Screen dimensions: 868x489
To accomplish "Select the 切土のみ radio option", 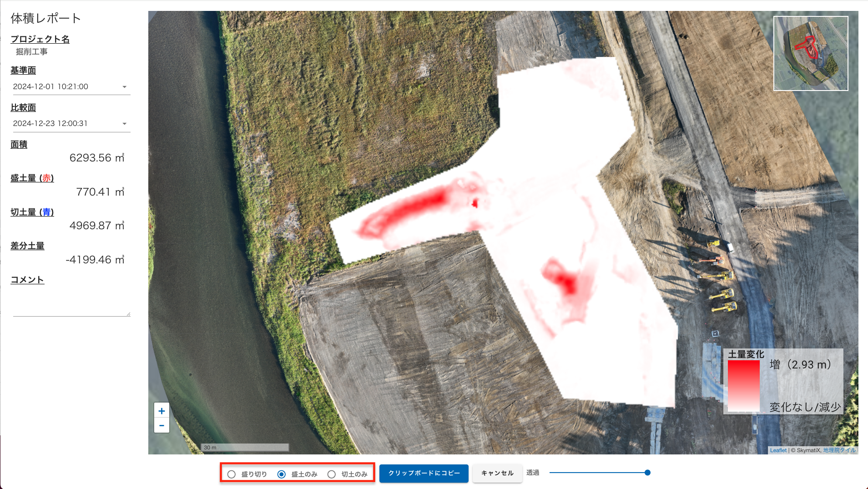I will point(332,474).
